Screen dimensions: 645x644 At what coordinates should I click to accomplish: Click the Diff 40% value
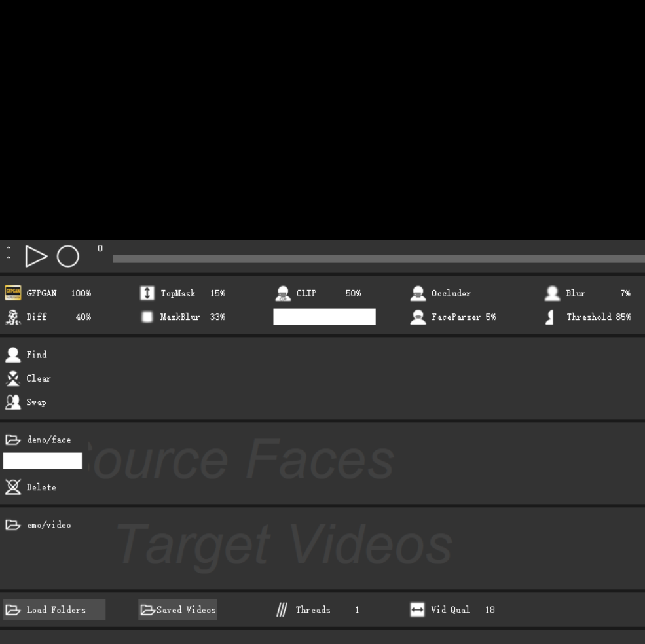pos(84,317)
